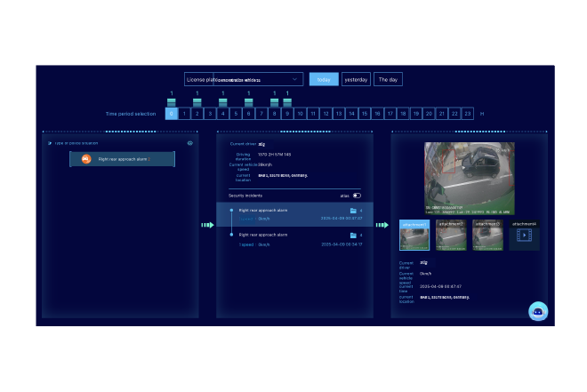Switch to the 'yesterday' tab
The height and width of the screenshot is (392, 587).
(356, 79)
